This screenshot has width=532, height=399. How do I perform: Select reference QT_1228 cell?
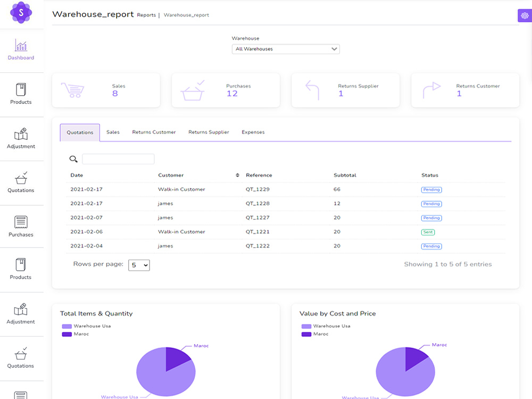[258, 204]
